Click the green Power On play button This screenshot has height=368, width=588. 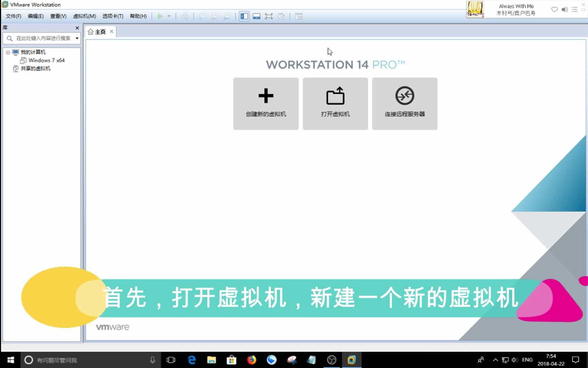[160, 16]
